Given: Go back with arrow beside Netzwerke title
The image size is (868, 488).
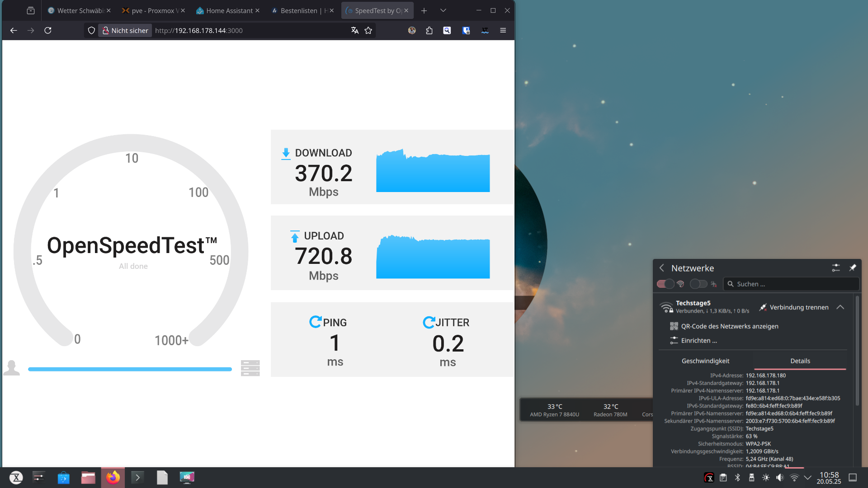Looking at the screenshot, I should pyautogui.click(x=662, y=268).
